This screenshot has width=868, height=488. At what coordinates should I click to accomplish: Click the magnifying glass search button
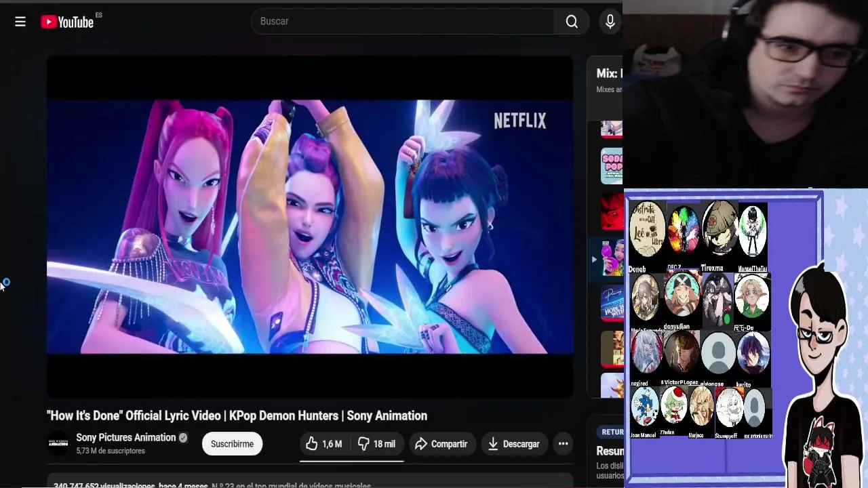point(572,22)
